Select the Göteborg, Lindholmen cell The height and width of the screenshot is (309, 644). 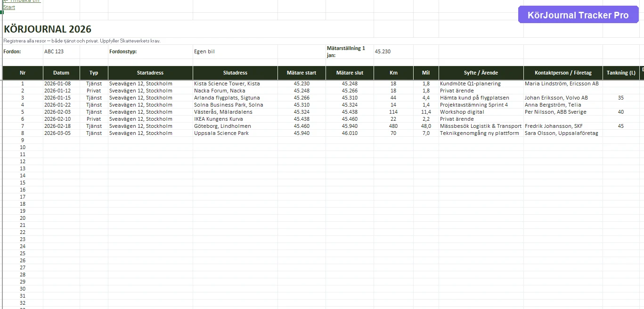(235, 126)
